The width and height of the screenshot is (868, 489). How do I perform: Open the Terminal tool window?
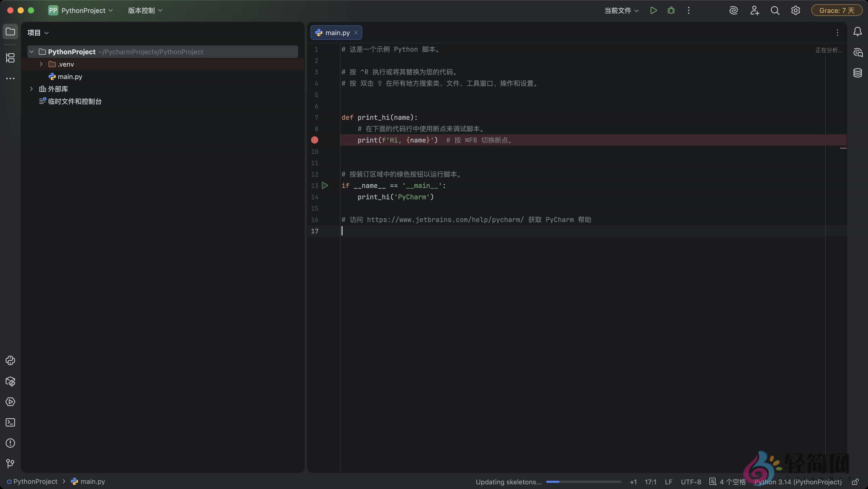coord(10,422)
